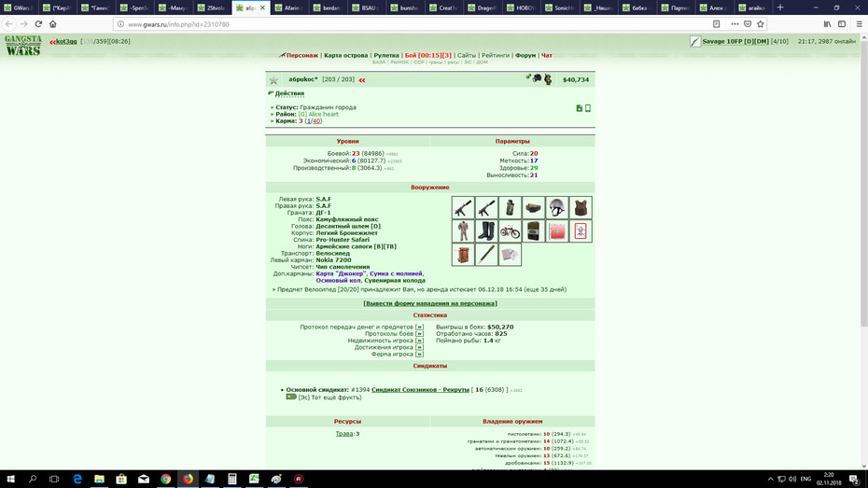The image size is (868, 488).
Task: Open the Рейтинги menu item
Action: (x=496, y=55)
